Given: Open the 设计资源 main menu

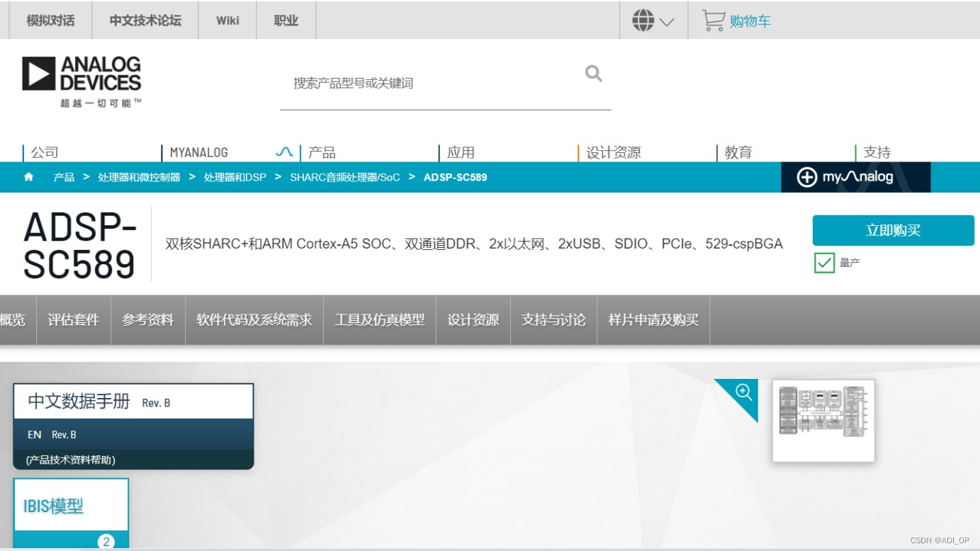Looking at the screenshot, I should (614, 152).
